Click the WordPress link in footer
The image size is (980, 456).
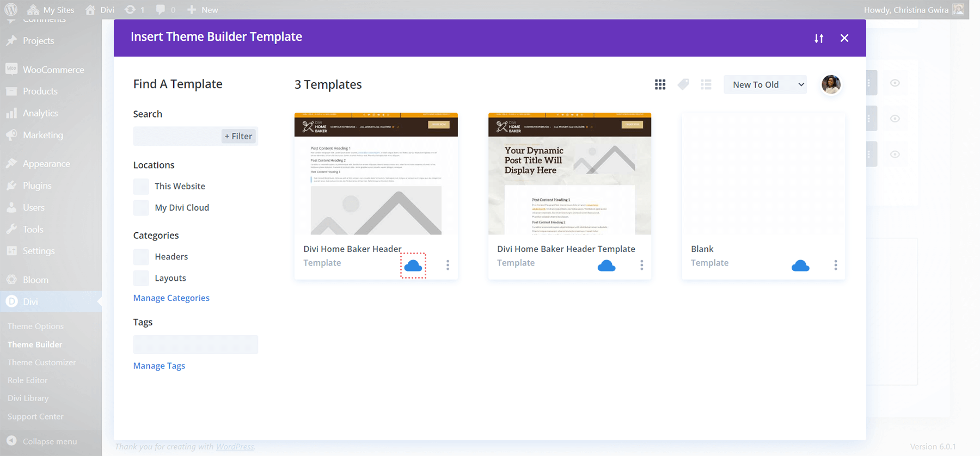coord(235,447)
